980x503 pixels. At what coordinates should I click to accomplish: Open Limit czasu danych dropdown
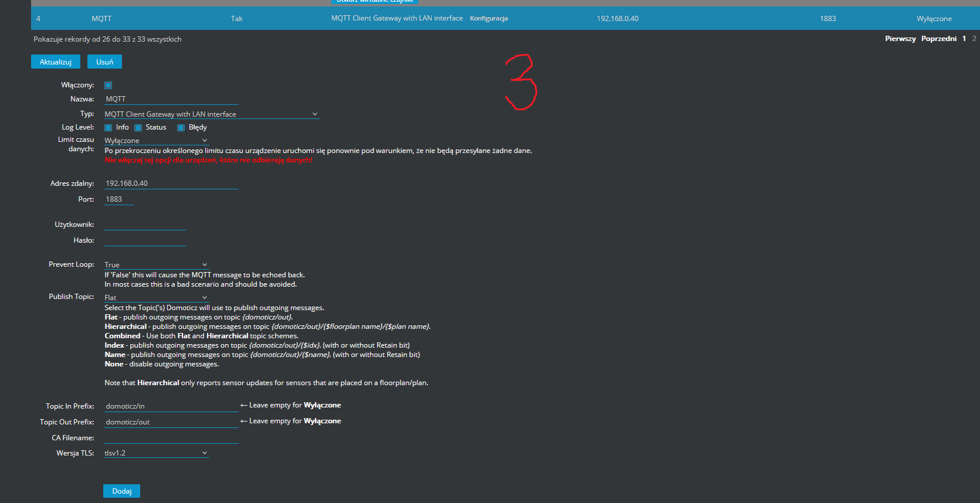click(156, 140)
